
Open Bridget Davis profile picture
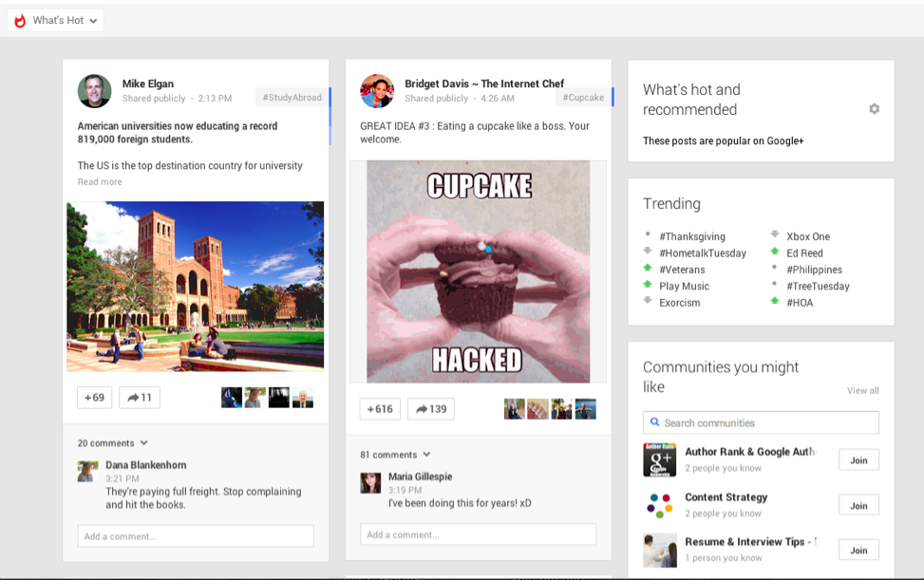[377, 91]
